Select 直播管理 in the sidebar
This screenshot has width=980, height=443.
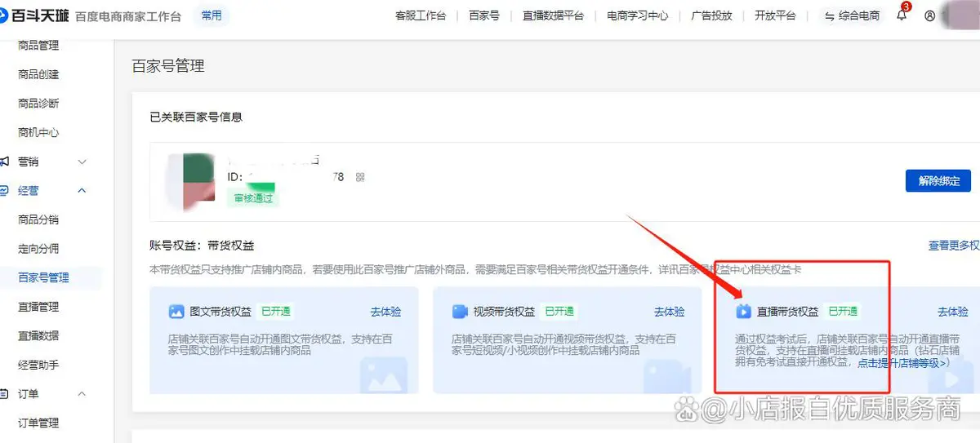pos(38,307)
